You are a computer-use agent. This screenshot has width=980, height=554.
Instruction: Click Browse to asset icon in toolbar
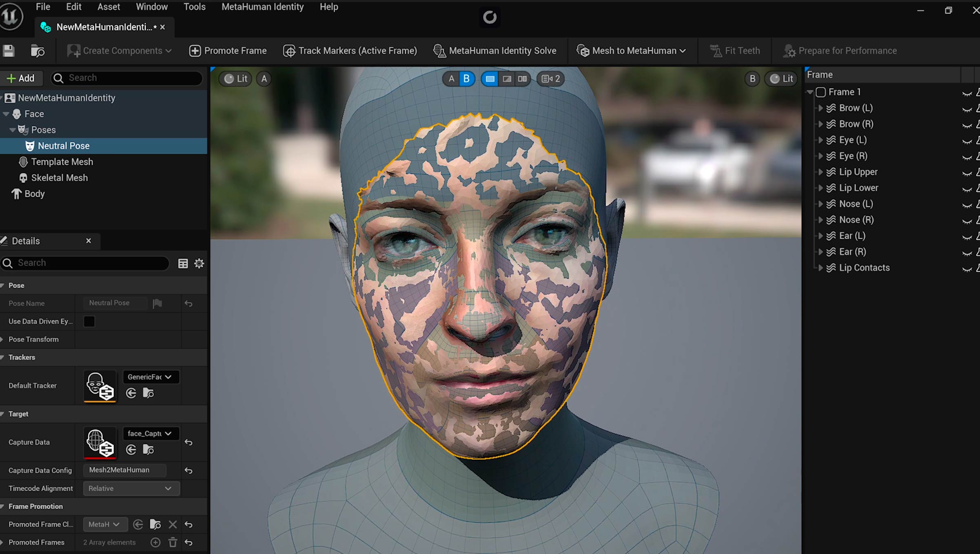(38, 51)
